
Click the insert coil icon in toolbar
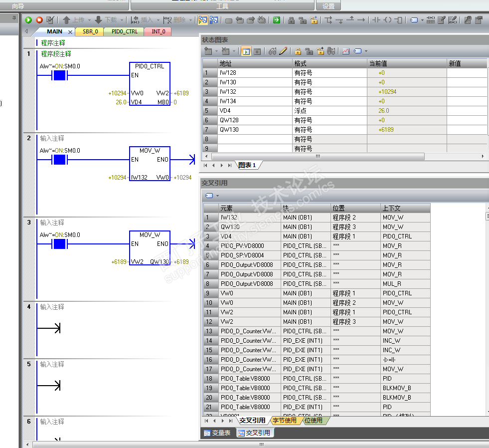[x=387, y=20]
